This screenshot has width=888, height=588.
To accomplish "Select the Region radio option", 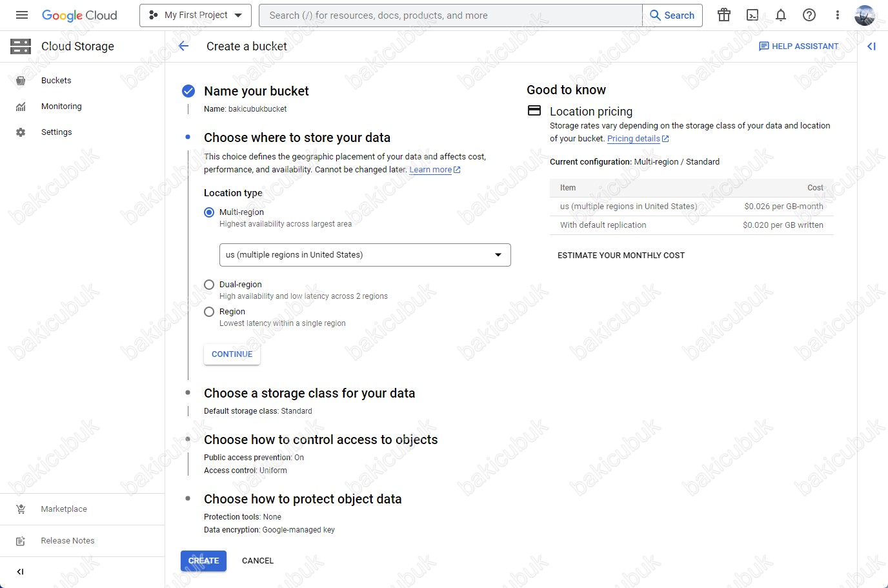I will pyautogui.click(x=209, y=312).
